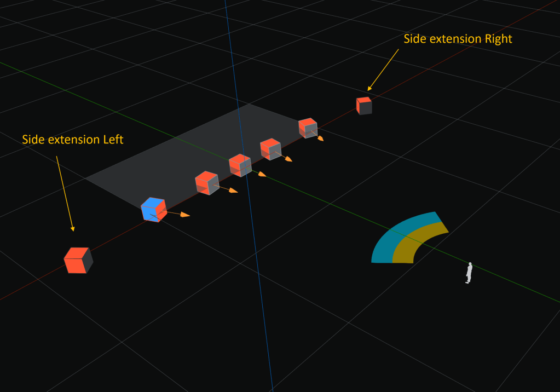Select the middle cube of the five-cube array
This screenshot has width=560, height=392.
pos(240,165)
